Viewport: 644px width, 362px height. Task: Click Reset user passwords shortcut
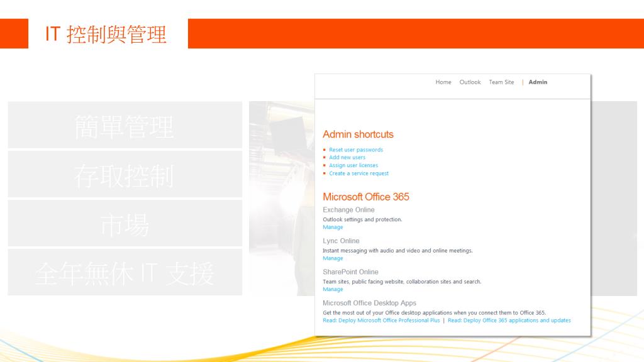(356, 150)
